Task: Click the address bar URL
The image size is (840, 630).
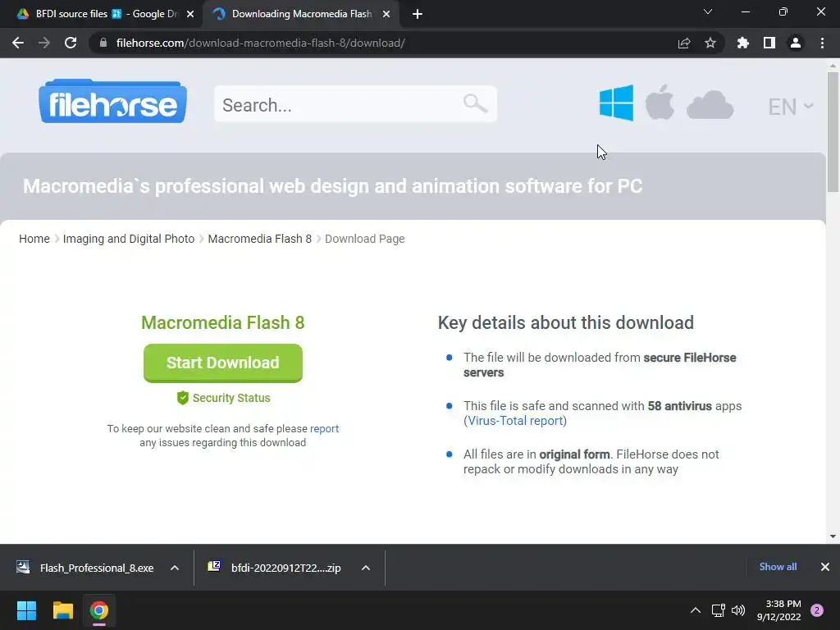Action: click(260, 43)
